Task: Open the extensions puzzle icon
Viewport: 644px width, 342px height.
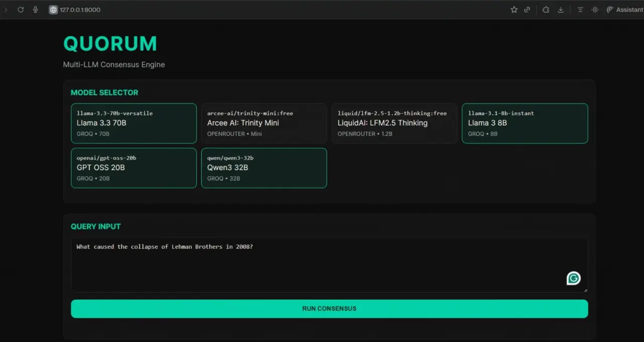Action: pyautogui.click(x=546, y=10)
